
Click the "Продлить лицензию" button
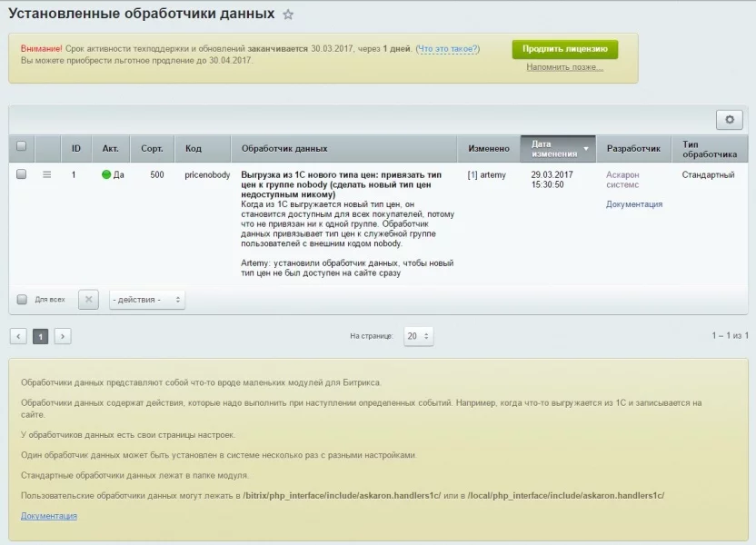point(564,49)
